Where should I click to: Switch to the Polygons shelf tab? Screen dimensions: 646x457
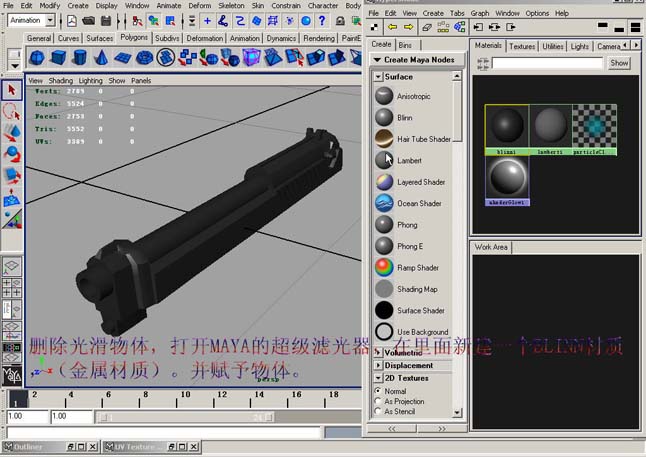pyautogui.click(x=134, y=37)
